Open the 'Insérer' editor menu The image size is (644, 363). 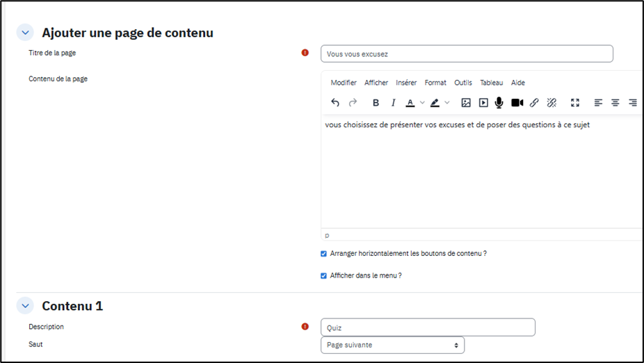coord(406,83)
